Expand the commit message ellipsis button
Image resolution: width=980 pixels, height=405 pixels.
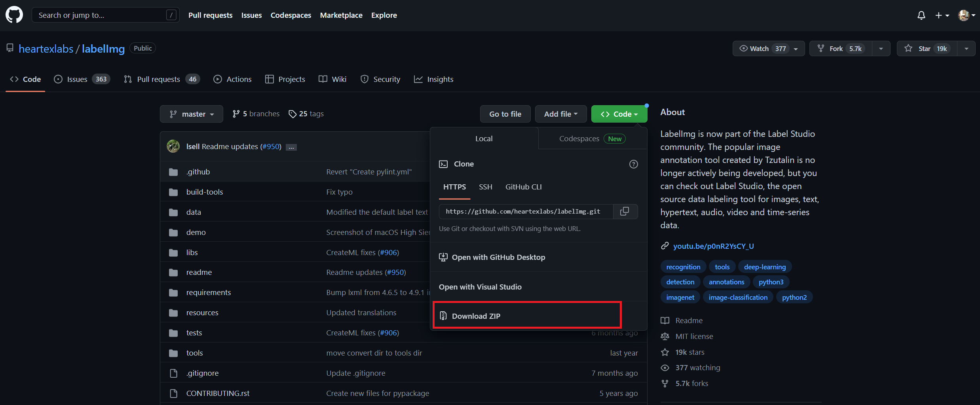291,147
